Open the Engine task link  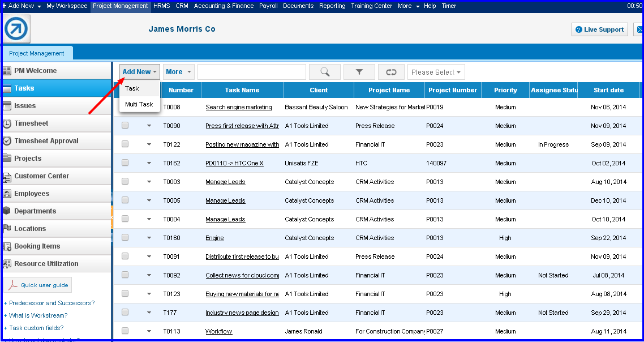pos(215,238)
